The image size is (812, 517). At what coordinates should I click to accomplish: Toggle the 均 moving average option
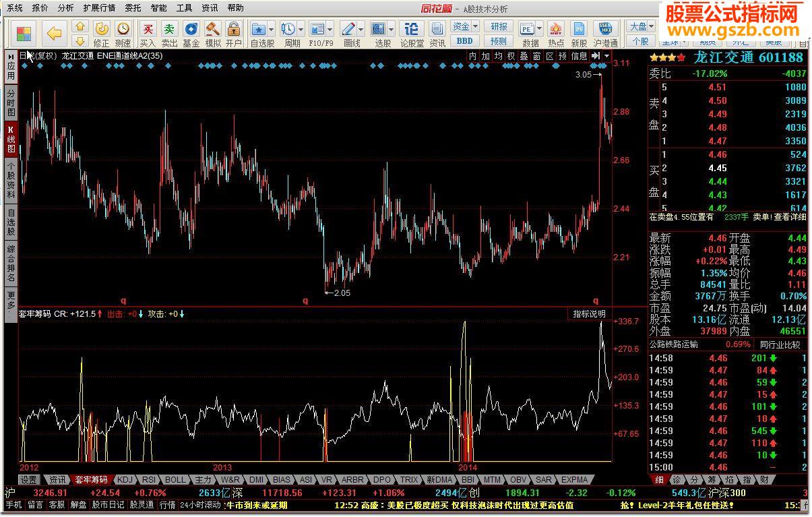click(x=498, y=56)
